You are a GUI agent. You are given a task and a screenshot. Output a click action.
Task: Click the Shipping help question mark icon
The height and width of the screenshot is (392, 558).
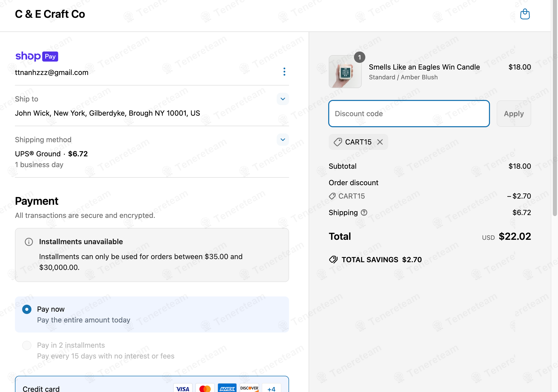[x=364, y=212]
